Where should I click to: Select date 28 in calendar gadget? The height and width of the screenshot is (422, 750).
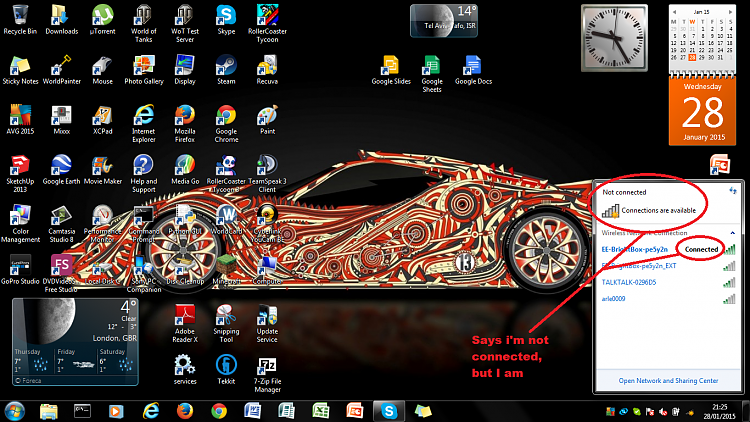[692, 57]
